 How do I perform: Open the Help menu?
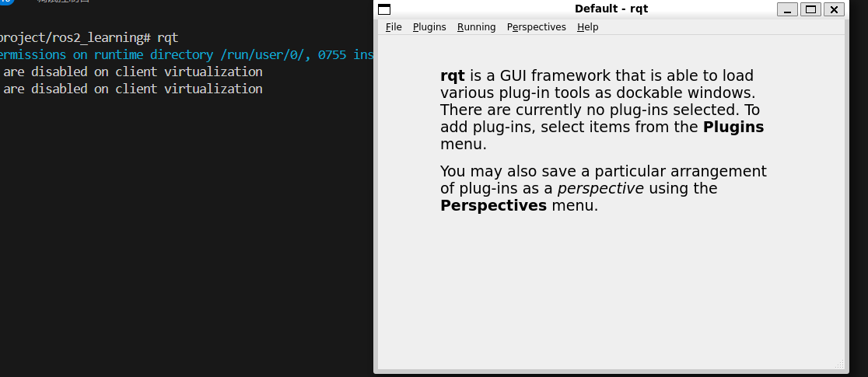[587, 27]
